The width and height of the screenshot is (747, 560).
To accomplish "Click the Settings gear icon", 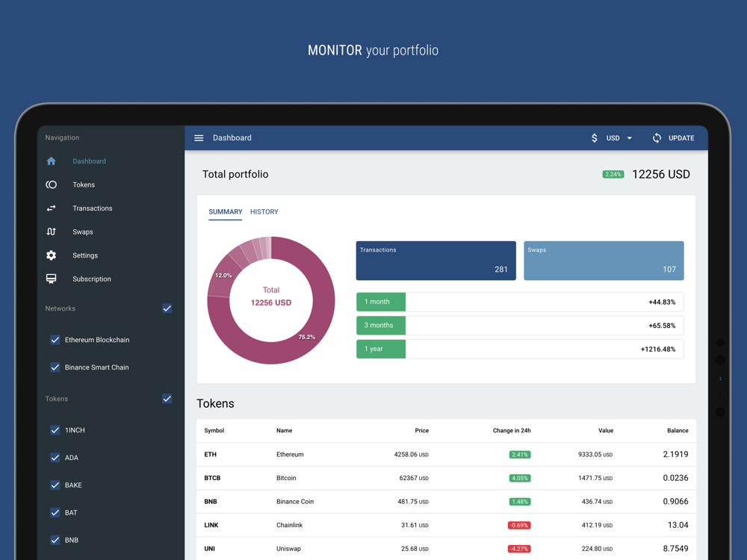I will [x=52, y=255].
